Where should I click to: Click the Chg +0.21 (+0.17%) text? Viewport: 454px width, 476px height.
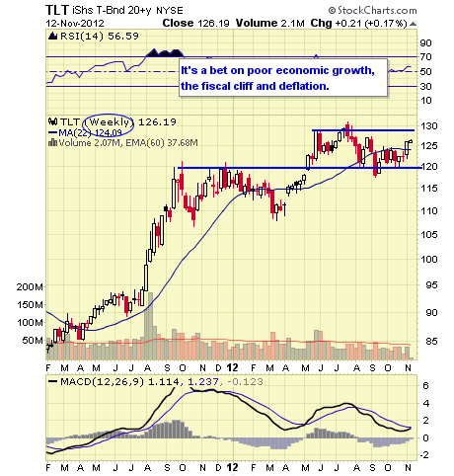358,23
